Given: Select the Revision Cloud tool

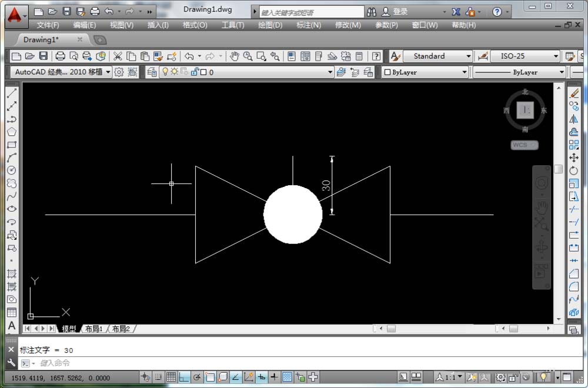Looking at the screenshot, I should click(x=12, y=183).
